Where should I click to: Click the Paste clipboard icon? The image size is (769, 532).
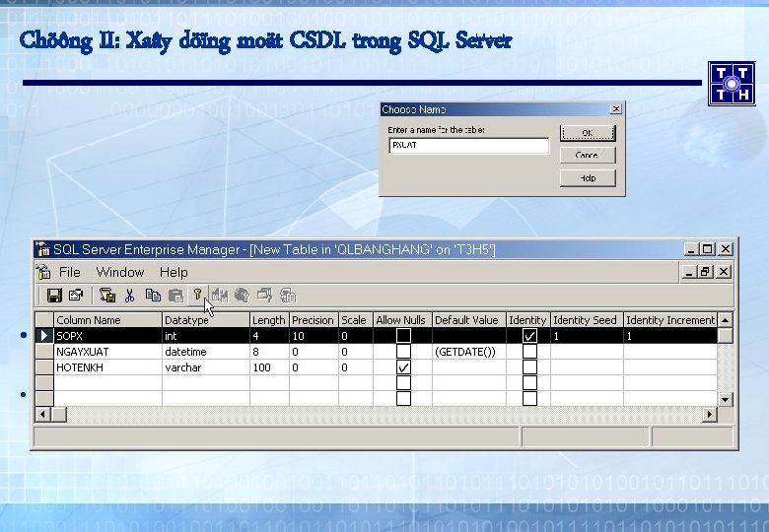coord(175,296)
